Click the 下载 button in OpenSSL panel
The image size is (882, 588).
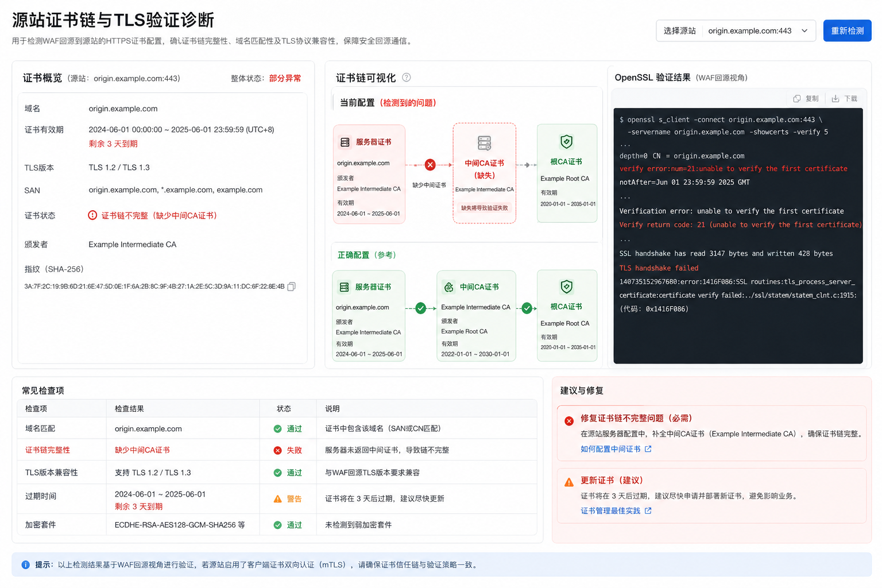pos(845,99)
